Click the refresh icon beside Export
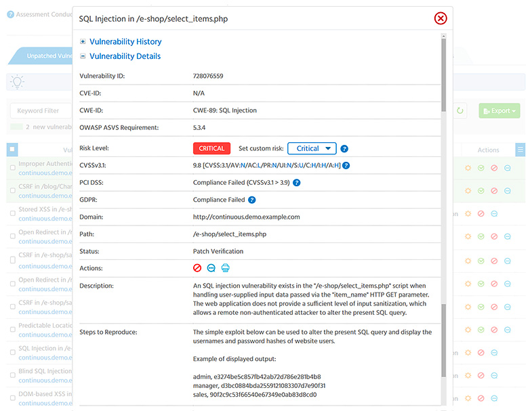 pos(460,110)
